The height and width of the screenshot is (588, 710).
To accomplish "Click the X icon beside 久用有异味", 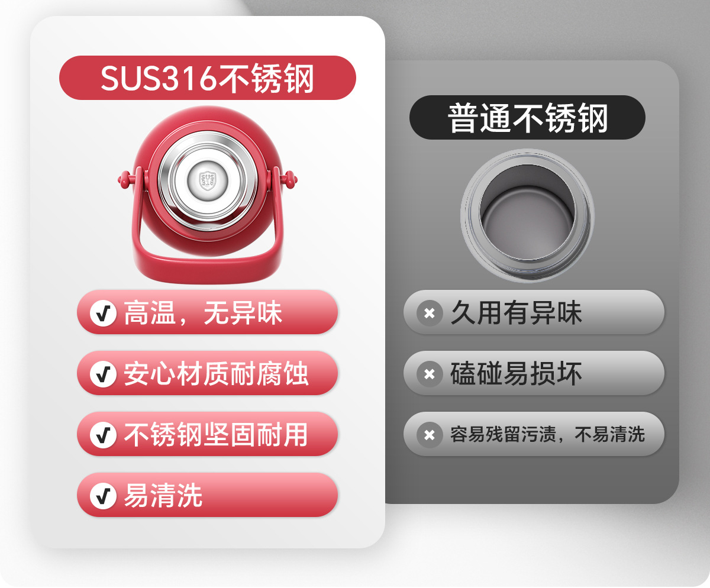I will (430, 313).
